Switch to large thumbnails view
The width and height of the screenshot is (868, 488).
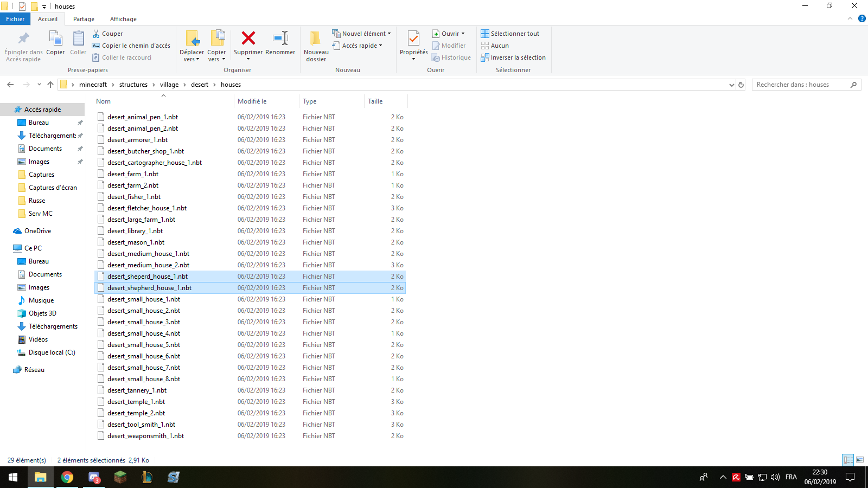click(860, 460)
